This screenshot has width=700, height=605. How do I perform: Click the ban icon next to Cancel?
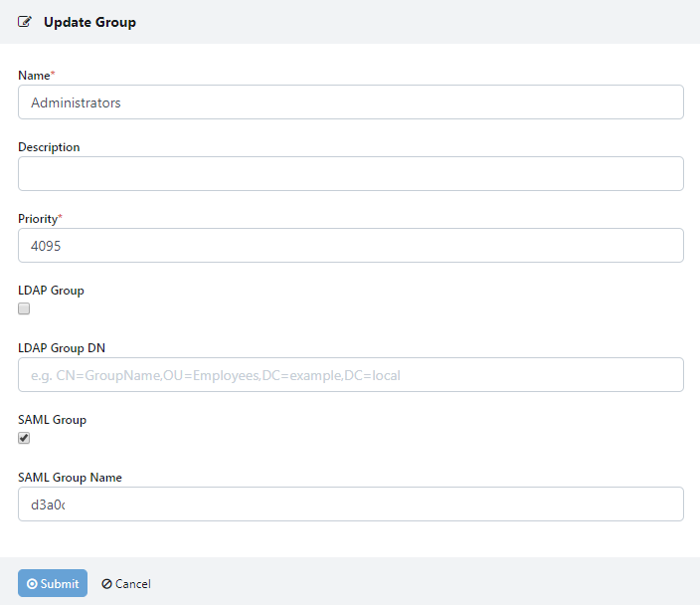106,584
